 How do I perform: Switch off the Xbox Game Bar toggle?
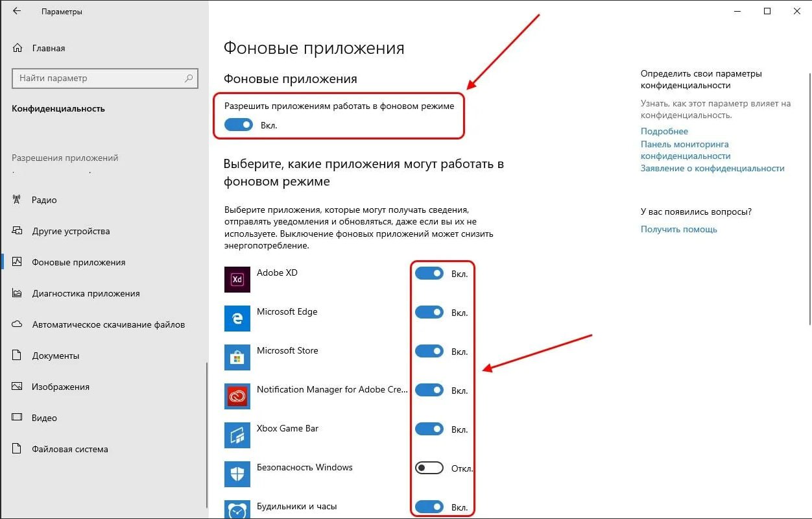(x=429, y=429)
